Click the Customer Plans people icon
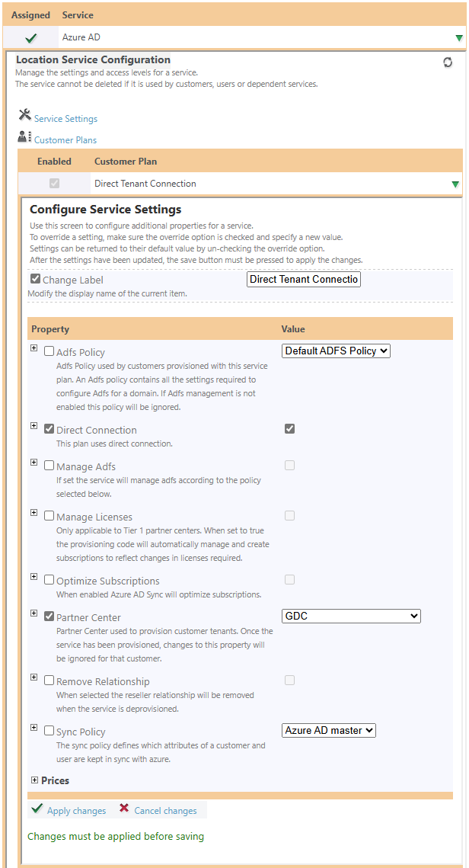The width and height of the screenshot is (469, 868). 24,137
